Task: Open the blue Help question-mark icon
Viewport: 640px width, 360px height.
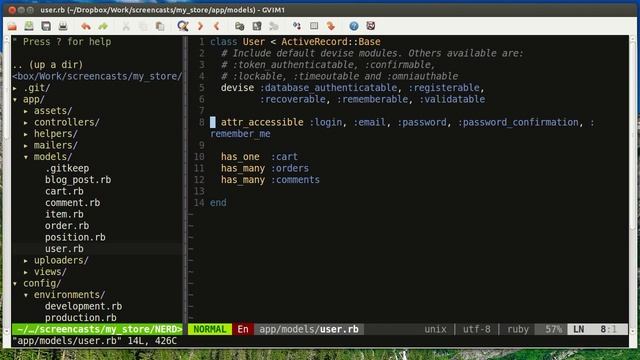Action: click(354, 26)
